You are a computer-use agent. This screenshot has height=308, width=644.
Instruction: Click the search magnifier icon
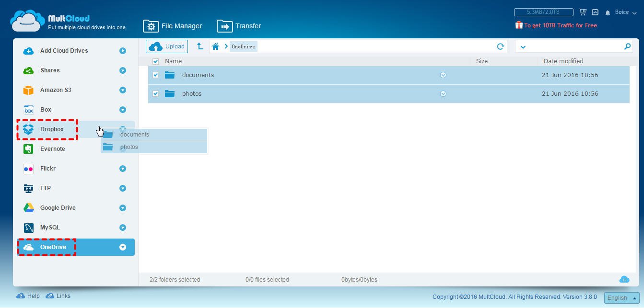[x=627, y=46]
